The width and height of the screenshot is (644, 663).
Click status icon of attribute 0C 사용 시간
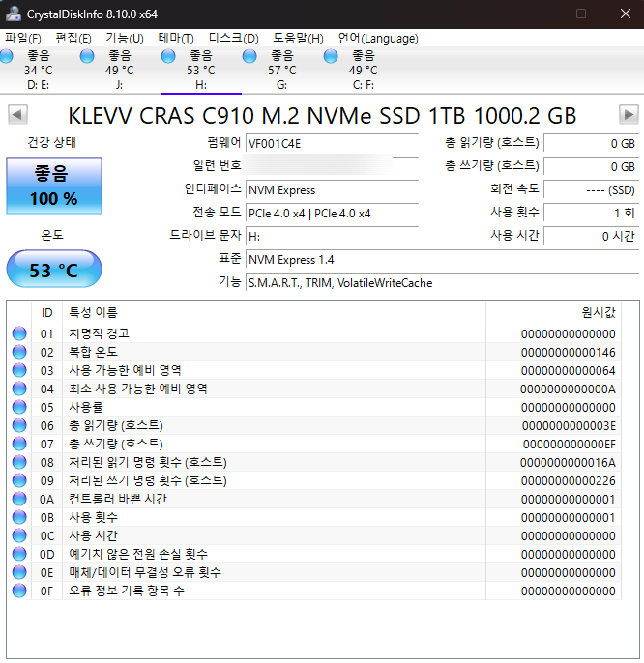[x=19, y=535]
